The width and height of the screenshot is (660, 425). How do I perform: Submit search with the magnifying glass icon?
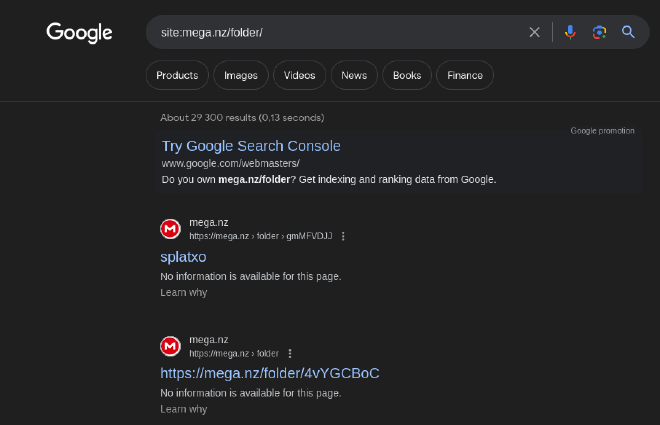pos(628,32)
